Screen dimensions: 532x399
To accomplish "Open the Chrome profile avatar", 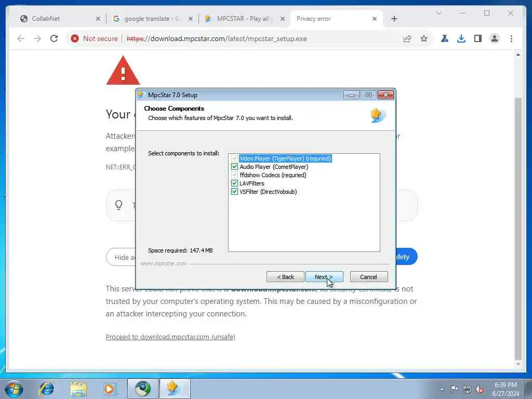I will click(495, 38).
